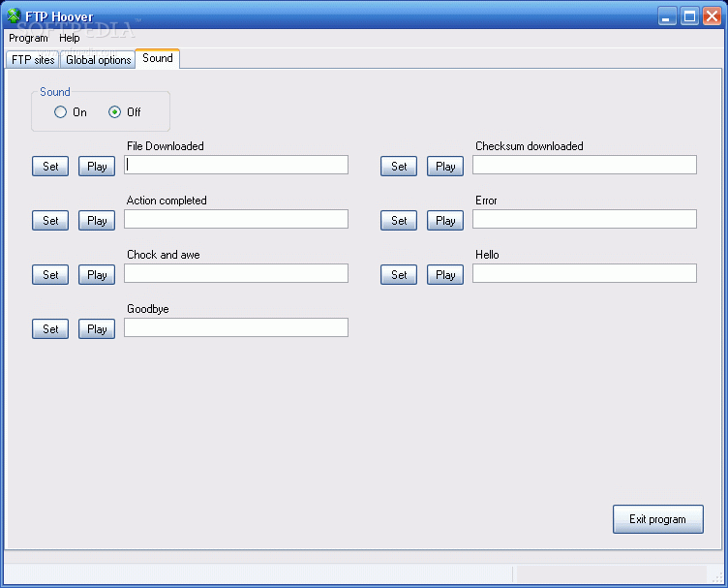Select the Sound Off radio button
The height and width of the screenshot is (588, 728).
click(114, 112)
